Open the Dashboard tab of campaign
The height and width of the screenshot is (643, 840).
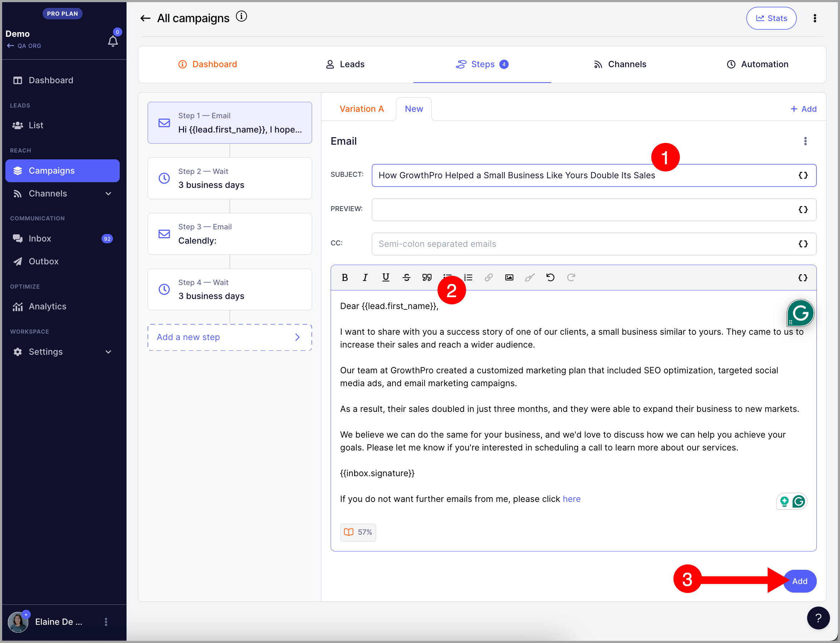pyautogui.click(x=208, y=64)
